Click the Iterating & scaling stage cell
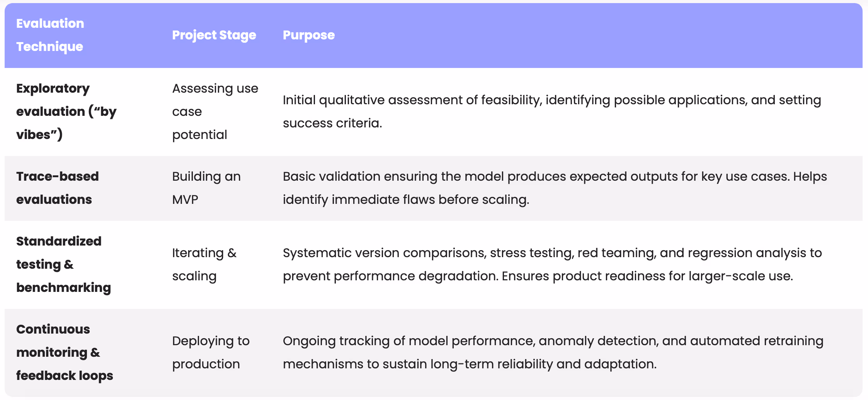Image resolution: width=868 pixels, height=400 pixels. pyautogui.click(x=204, y=264)
